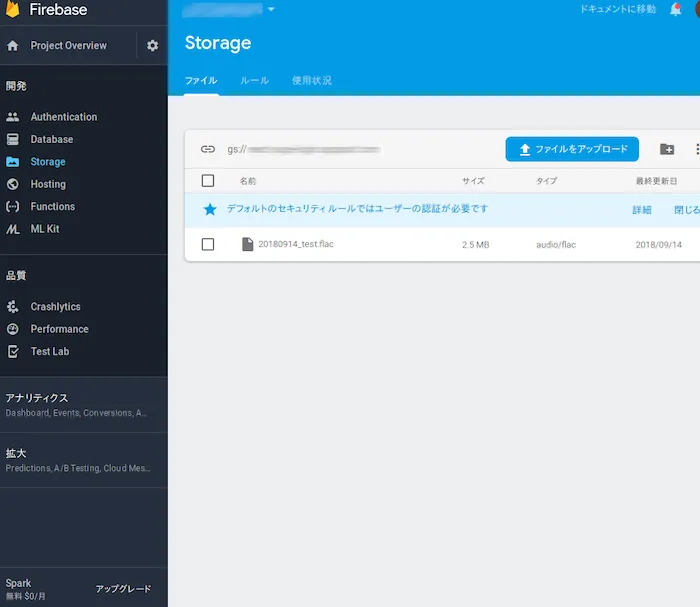
Task: Click the ファイルをアップロード button
Action: [572, 149]
